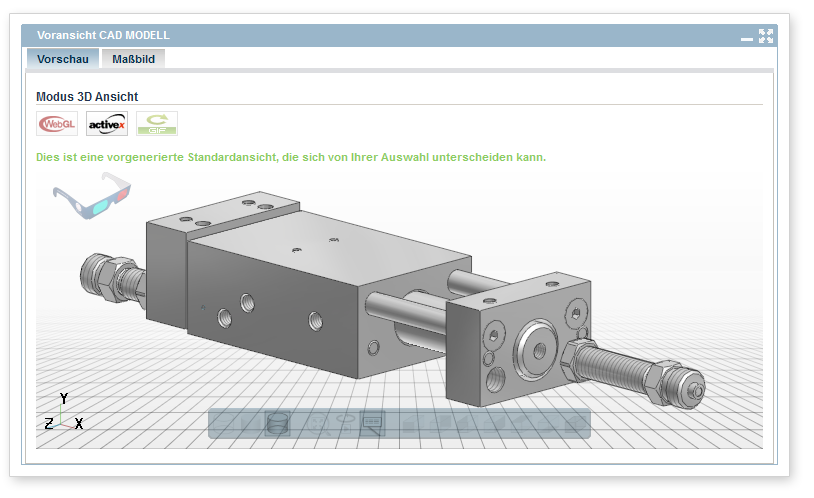Click the XYZ coordinate axis indicator
The image size is (814, 498).
(x=63, y=414)
